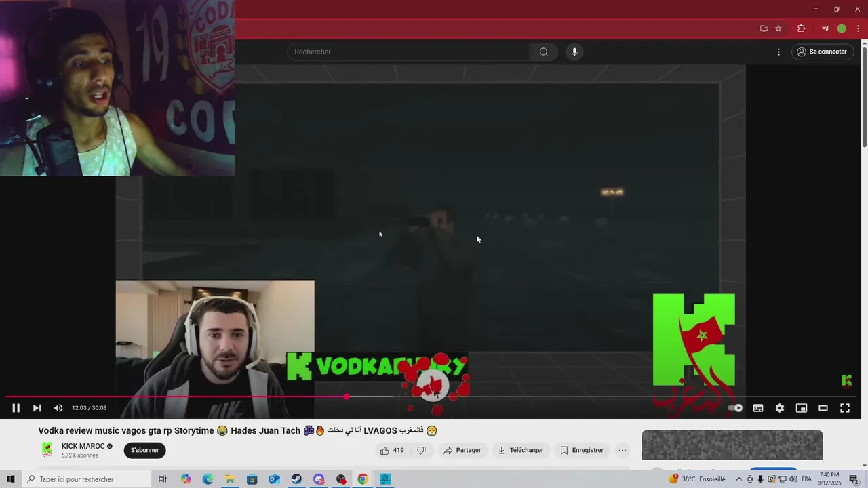This screenshot has width=868, height=488.
Task: Like the video with 419 likes
Action: [x=392, y=450]
